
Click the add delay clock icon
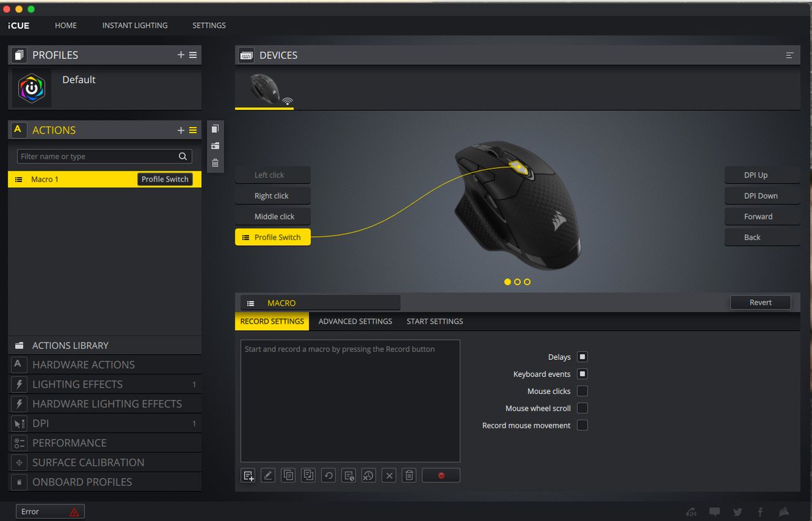click(x=348, y=475)
